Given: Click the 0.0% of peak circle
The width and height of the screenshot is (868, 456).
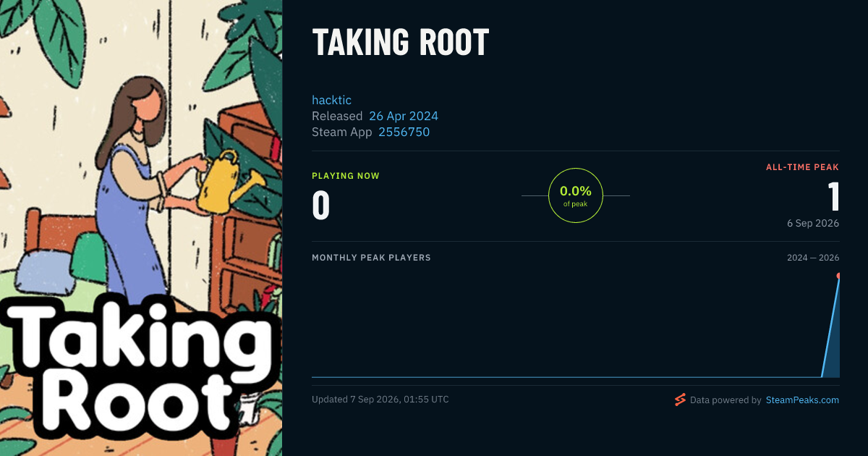Looking at the screenshot, I should [576, 195].
